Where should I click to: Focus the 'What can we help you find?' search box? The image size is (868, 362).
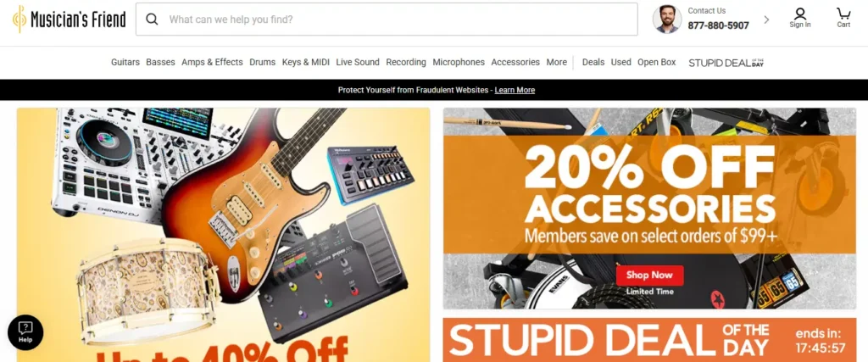(387, 19)
